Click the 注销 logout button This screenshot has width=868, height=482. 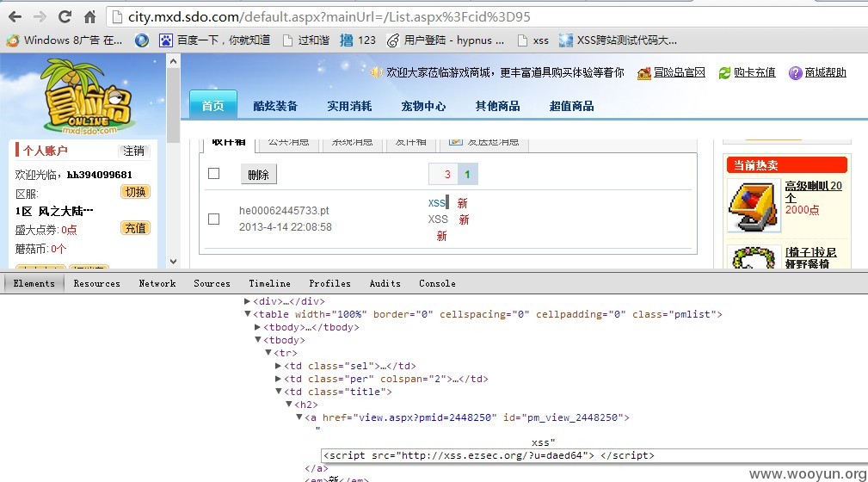133,151
